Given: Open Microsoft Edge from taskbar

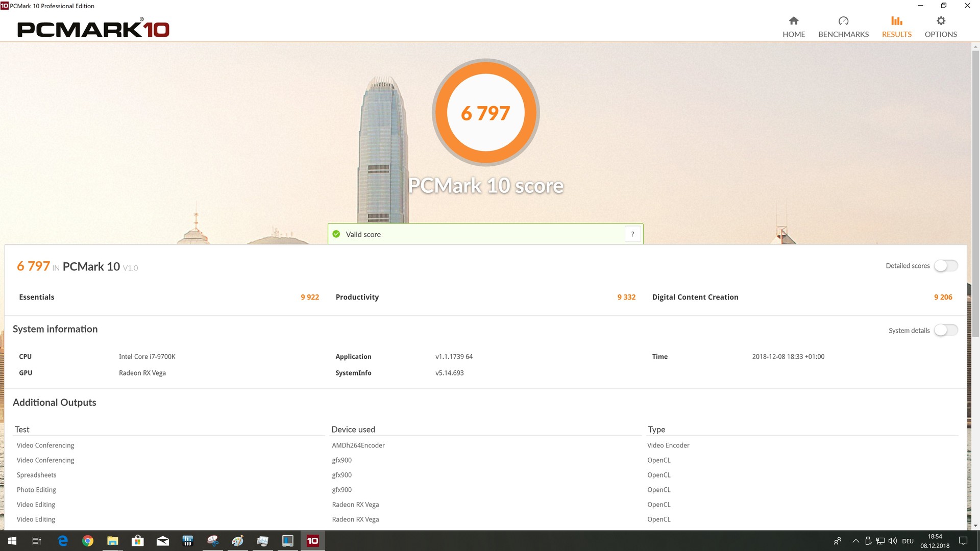Looking at the screenshot, I should click(63, 541).
